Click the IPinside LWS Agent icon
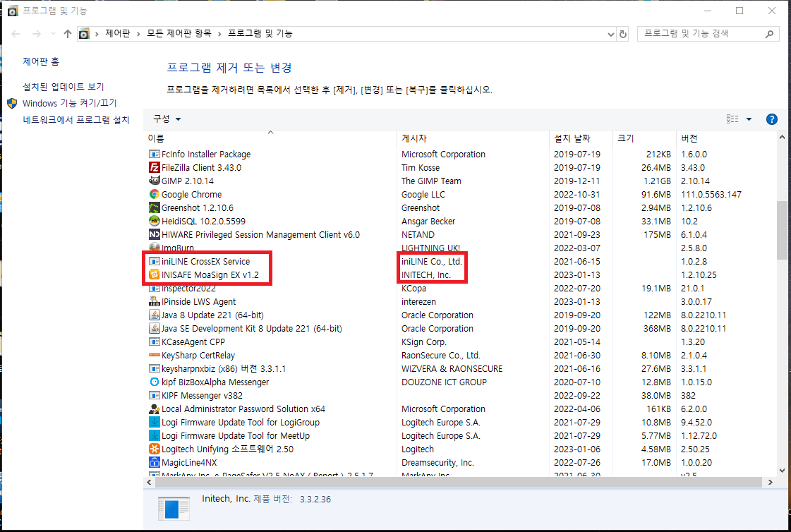 [x=155, y=301]
